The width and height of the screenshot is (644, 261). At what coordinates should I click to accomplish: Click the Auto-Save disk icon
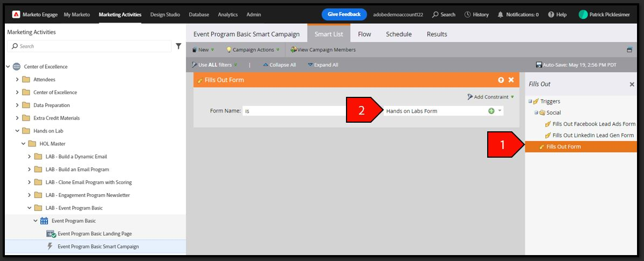pos(539,65)
